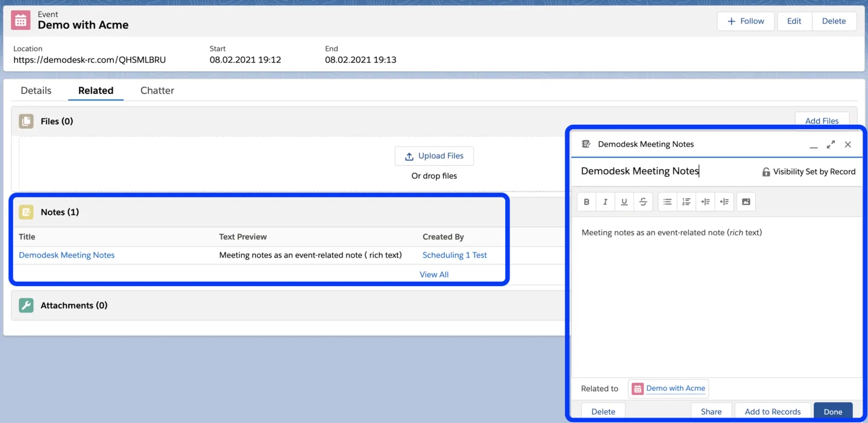Close the Demodesk Meeting Notes panel
This screenshot has height=423, width=868.
848,144
